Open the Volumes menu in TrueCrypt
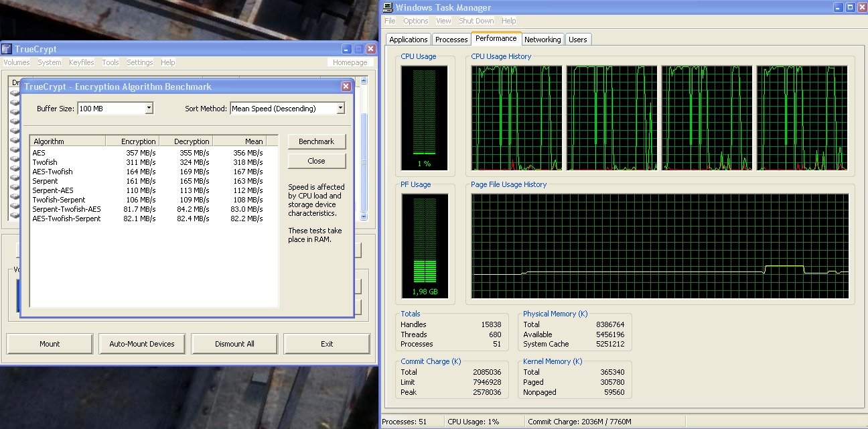The image size is (868, 429). (17, 62)
